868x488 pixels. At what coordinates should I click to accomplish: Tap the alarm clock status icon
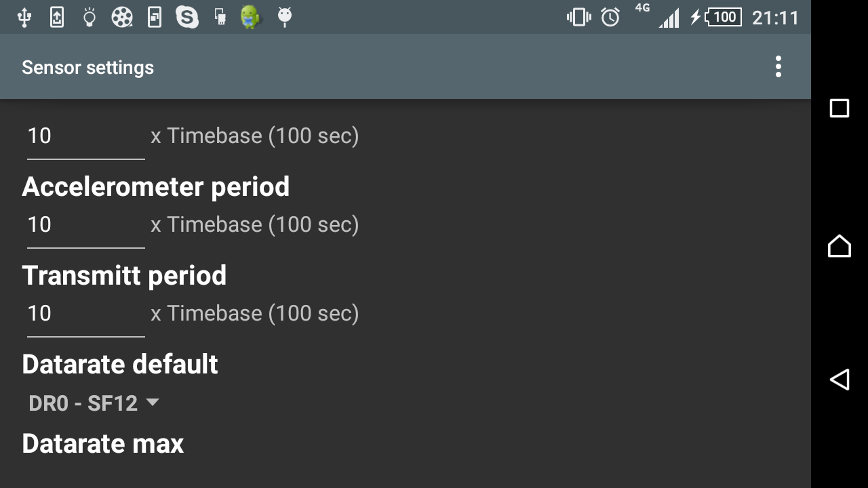coord(610,17)
